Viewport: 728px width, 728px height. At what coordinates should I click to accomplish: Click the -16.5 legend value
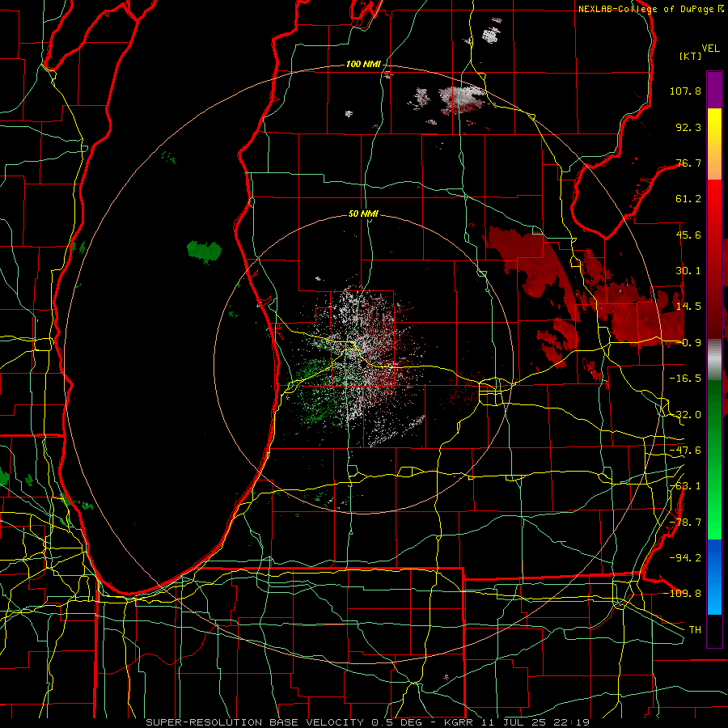tap(685, 379)
